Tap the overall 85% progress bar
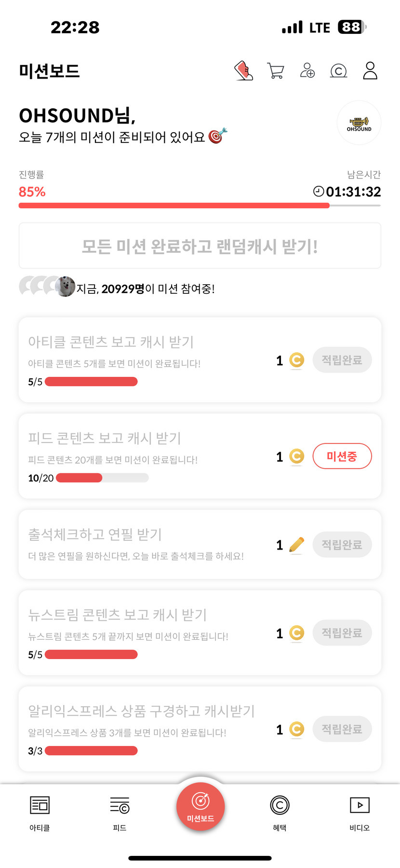 pyautogui.click(x=200, y=206)
